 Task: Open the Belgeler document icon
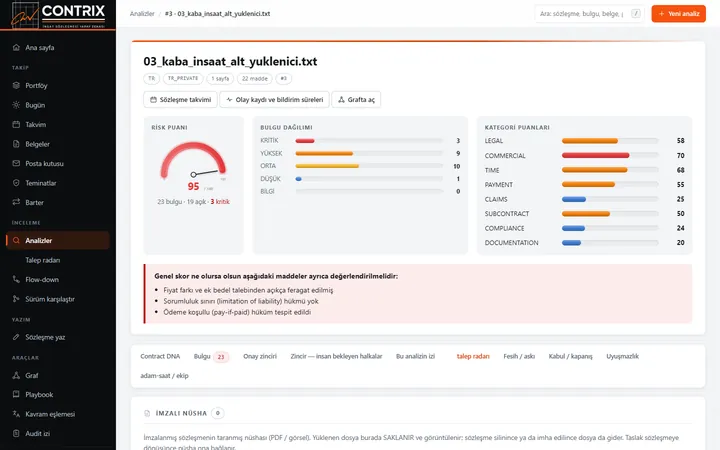click(16, 144)
